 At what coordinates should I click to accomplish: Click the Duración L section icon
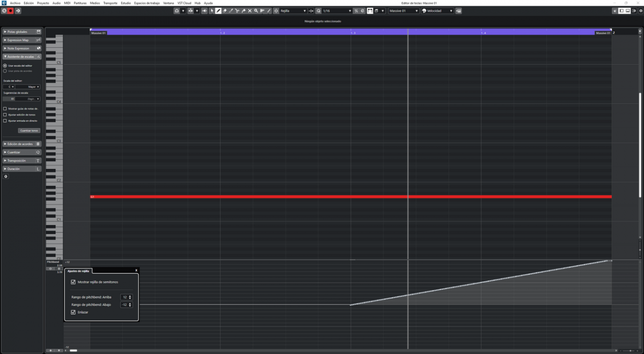pos(38,169)
